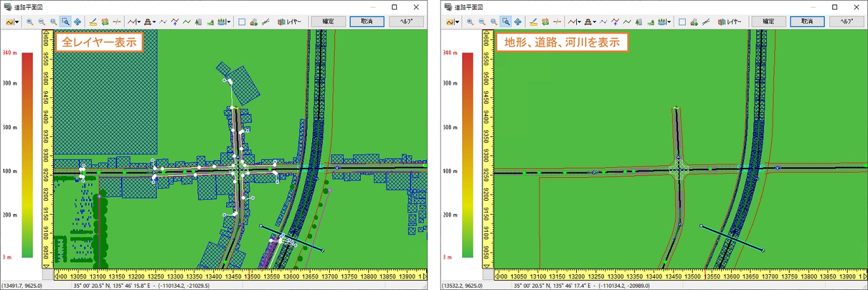The image size is (868, 290).
Task: Open レイヤー layer settings in right window
Action: [730, 22]
